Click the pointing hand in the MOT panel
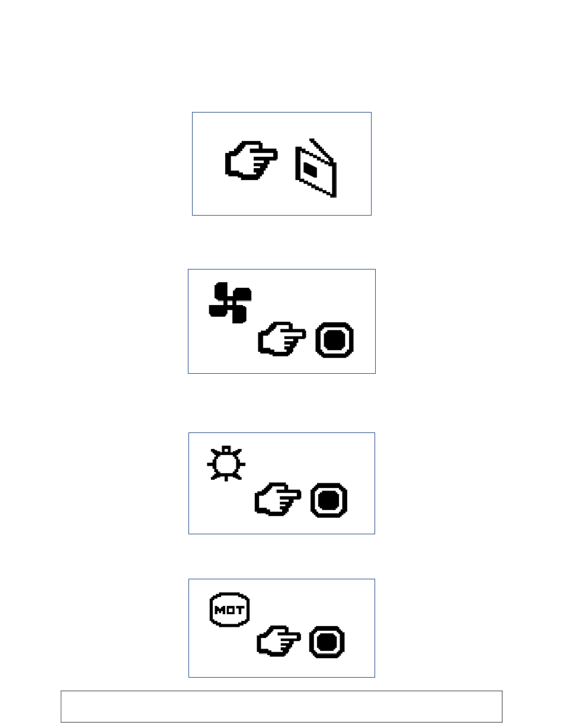 279,643
